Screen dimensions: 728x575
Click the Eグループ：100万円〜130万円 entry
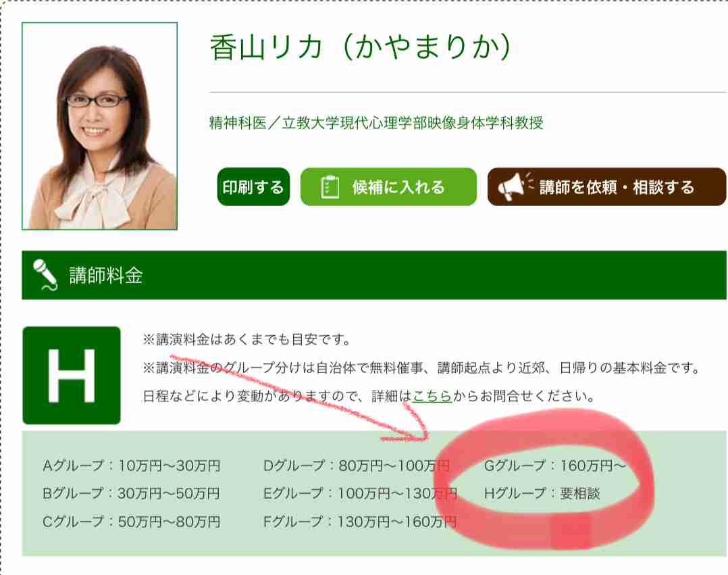click(361, 493)
